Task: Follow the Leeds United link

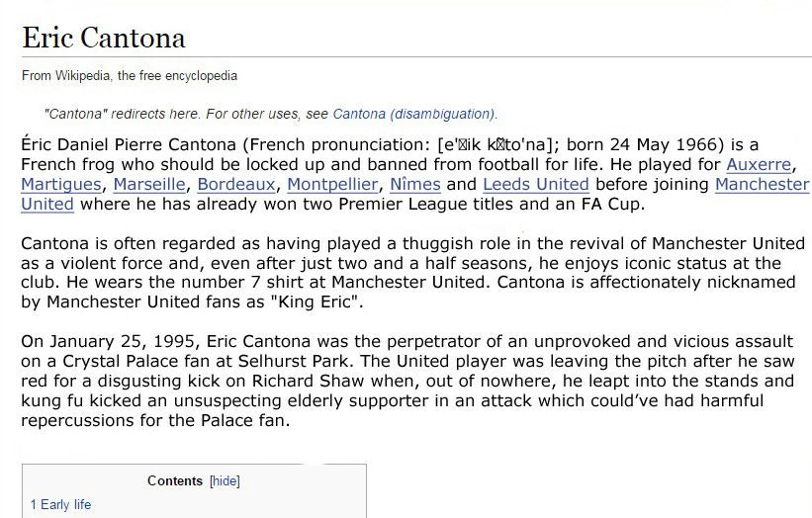Action: [x=535, y=184]
